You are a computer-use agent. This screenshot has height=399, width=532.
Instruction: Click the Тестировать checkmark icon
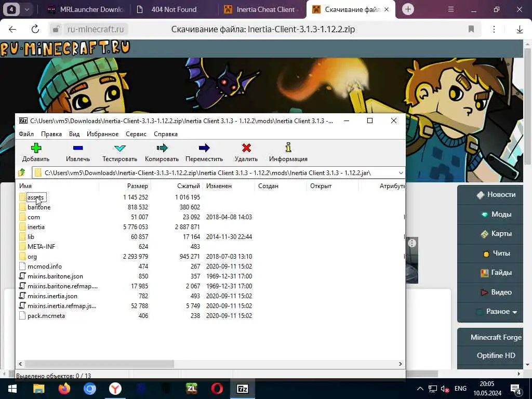click(120, 148)
